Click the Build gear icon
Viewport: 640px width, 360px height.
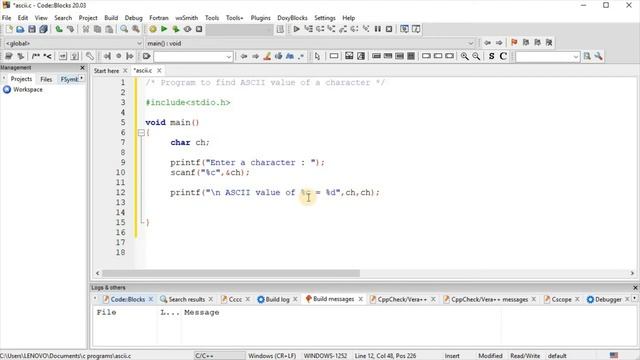tap(153, 29)
